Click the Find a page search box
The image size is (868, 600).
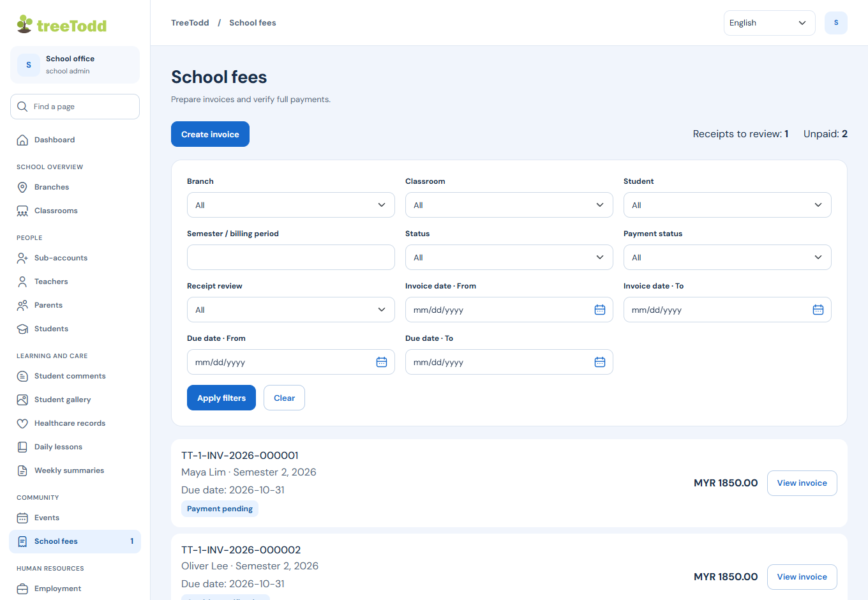pos(75,107)
